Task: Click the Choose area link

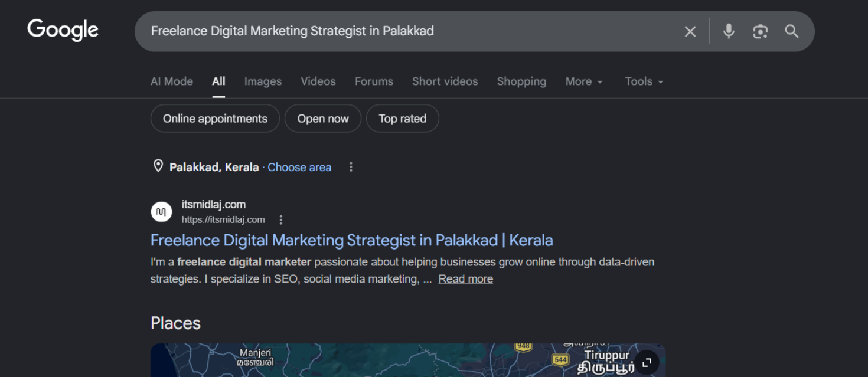Action: (299, 167)
